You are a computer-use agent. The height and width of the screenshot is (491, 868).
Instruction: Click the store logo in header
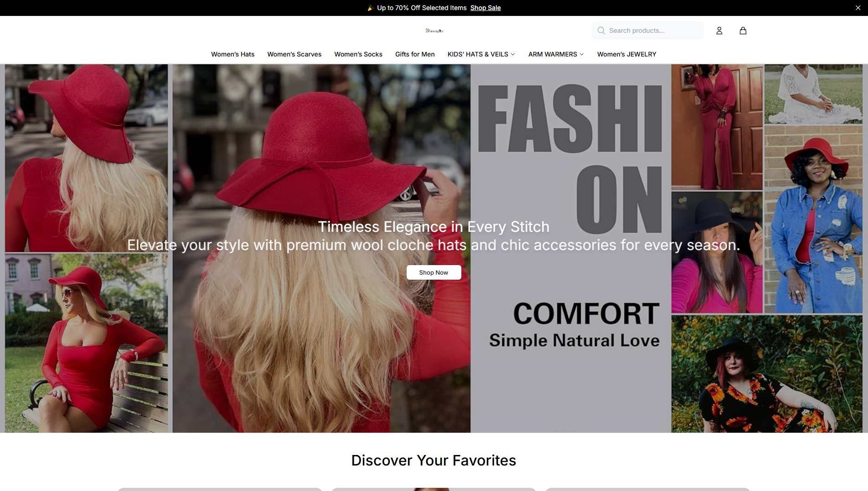point(434,31)
